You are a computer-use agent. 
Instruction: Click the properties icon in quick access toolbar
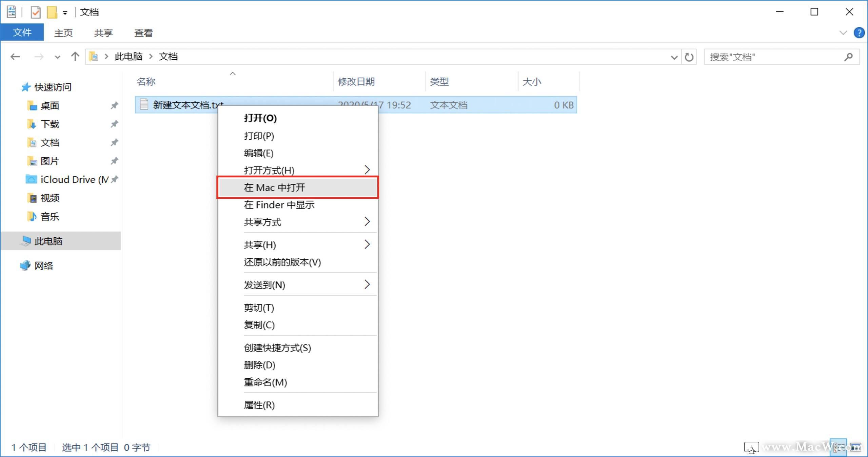(x=35, y=12)
